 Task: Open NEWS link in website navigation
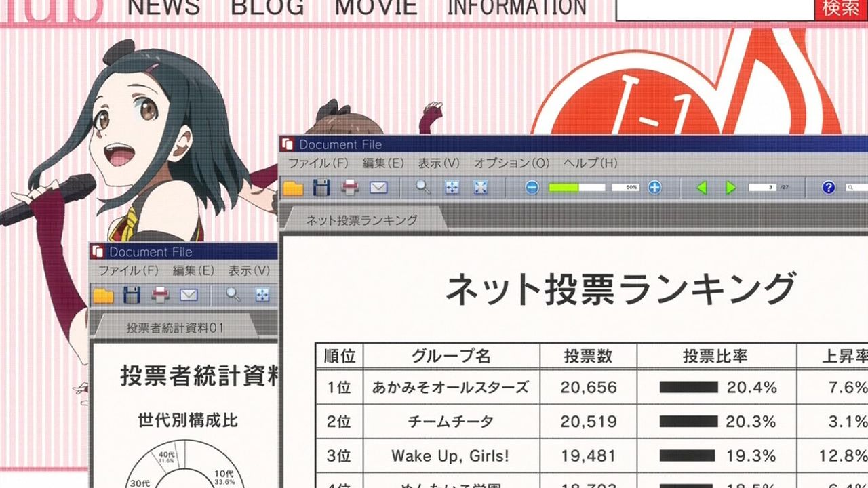point(164,7)
